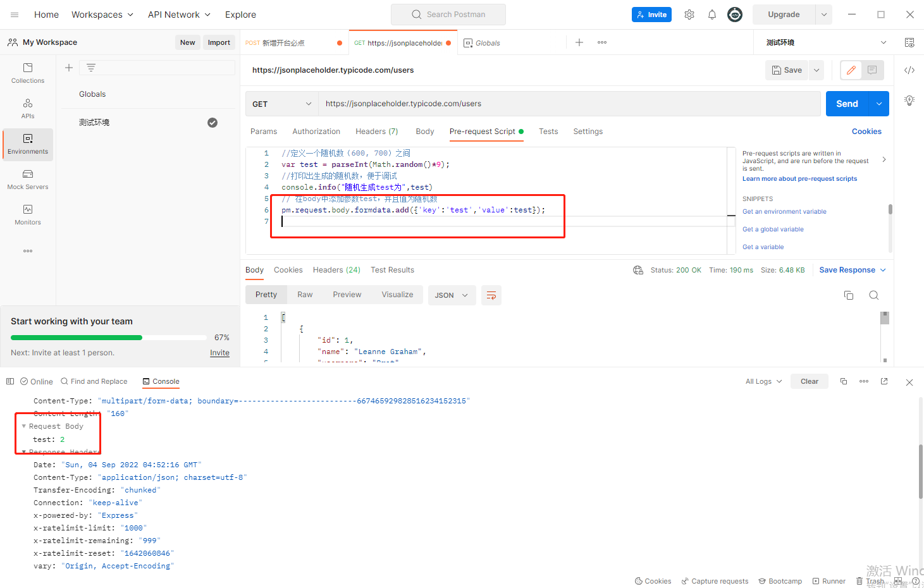Open environment quick look icon

point(909,42)
